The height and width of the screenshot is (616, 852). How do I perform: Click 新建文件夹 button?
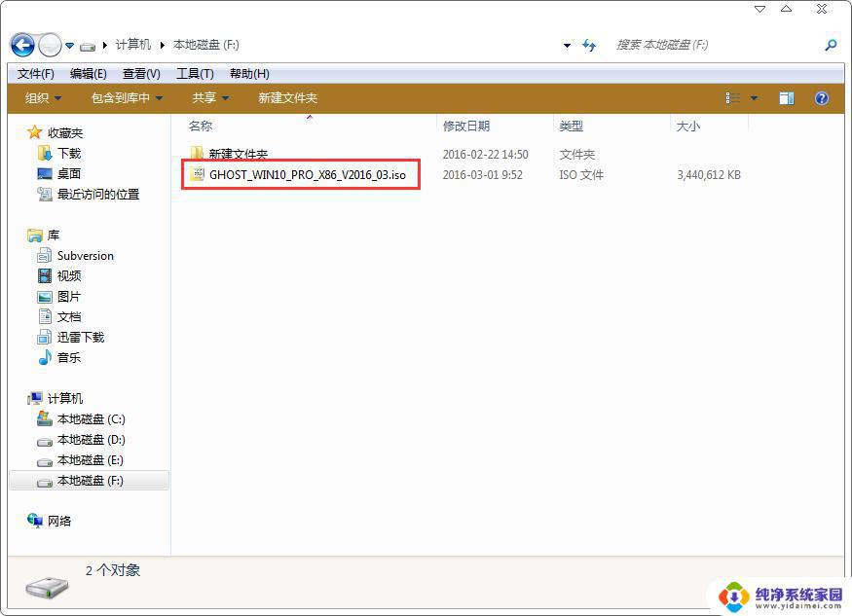pyautogui.click(x=287, y=97)
